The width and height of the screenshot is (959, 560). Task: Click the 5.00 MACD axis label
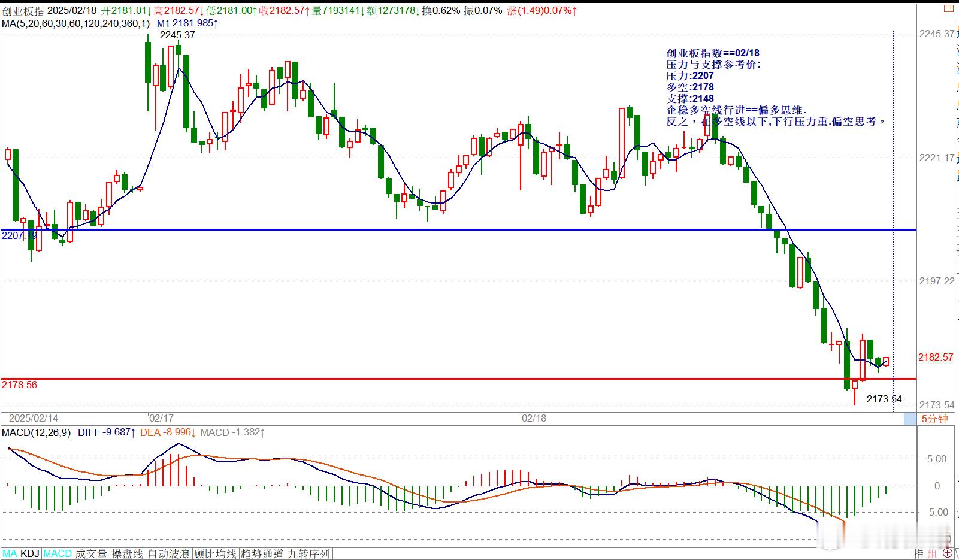click(936, 459)
